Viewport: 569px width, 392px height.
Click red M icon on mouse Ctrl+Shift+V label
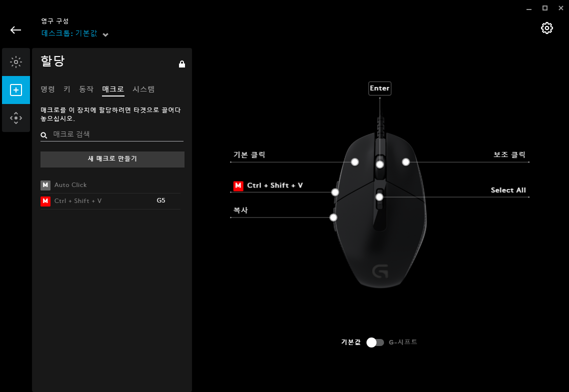(x=238, y=186)
